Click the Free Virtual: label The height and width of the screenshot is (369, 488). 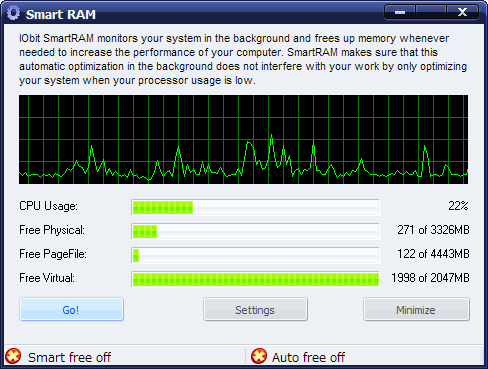pos(47,278)
